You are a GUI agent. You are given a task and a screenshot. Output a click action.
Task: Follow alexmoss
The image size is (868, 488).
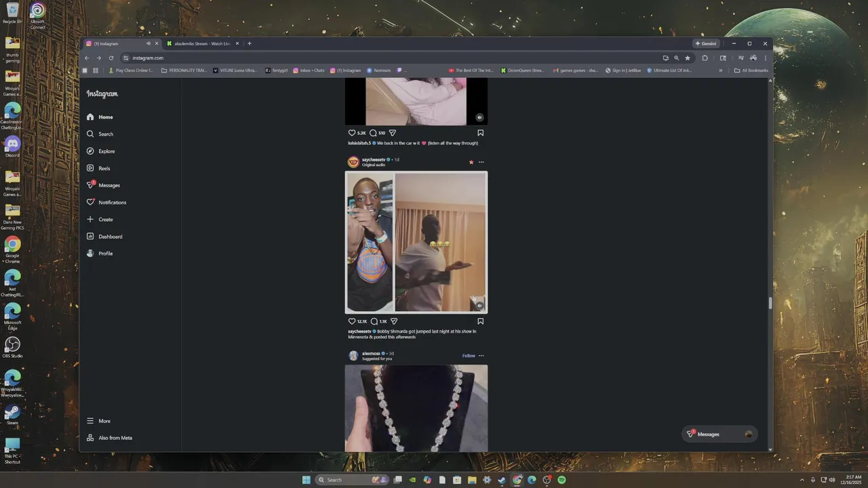pyautogui.click(x=469, y=356)
